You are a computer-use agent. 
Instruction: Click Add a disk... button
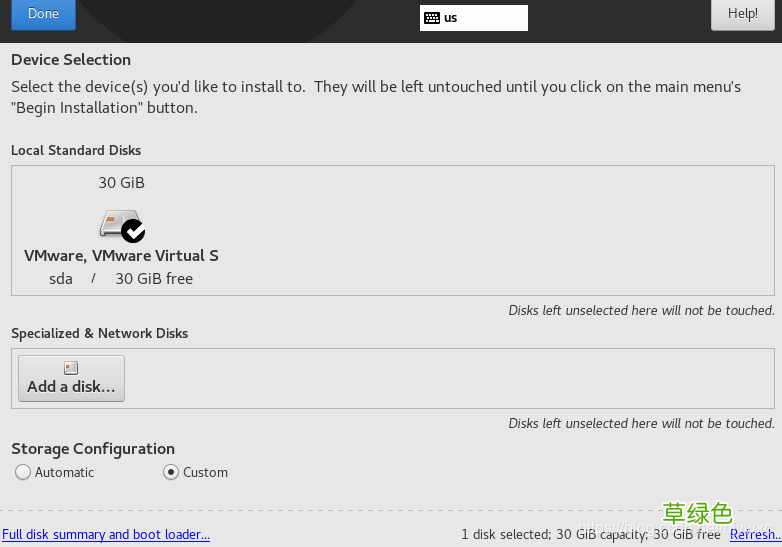71,378
